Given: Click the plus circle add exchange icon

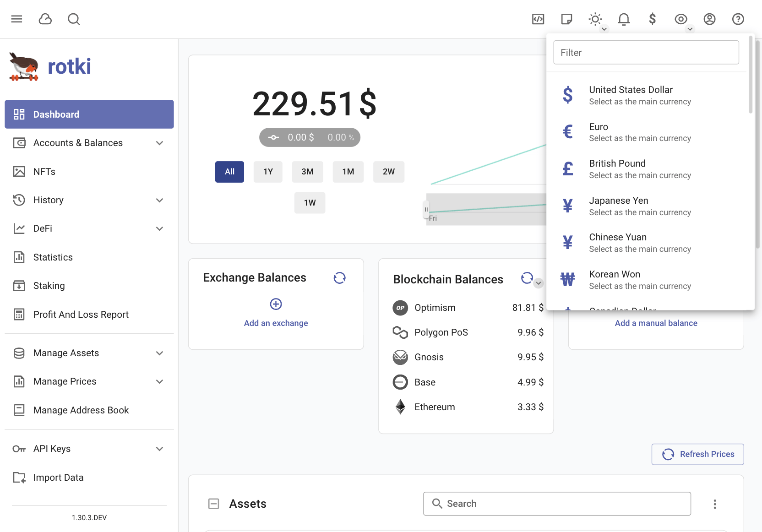Looking at the screenshot, I should coord(276,304).
